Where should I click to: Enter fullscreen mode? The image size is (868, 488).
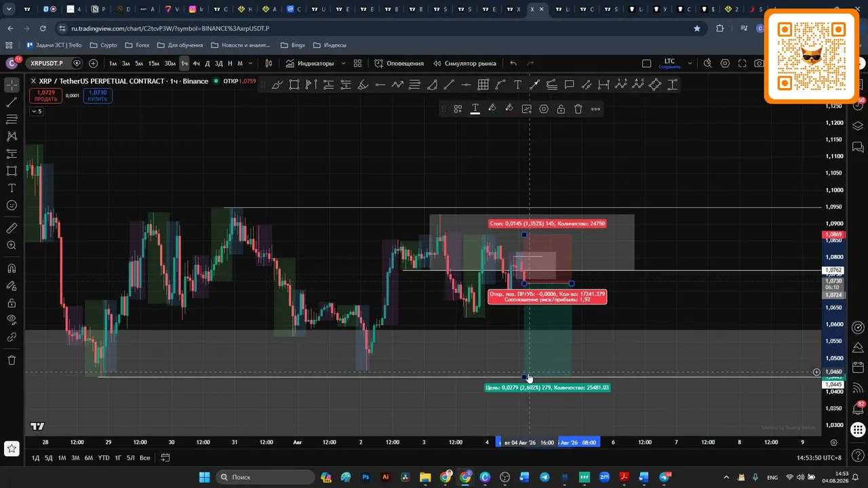[x=742, y=63]
